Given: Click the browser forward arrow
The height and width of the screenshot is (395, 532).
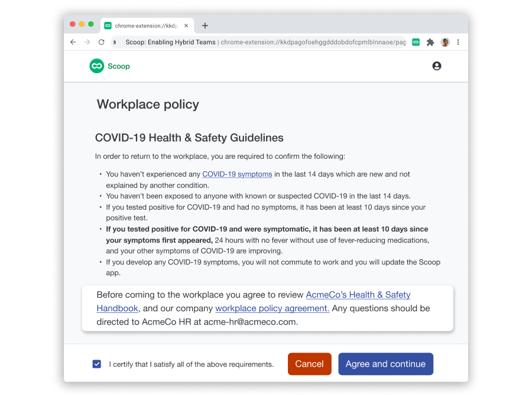Looking at the screenshot, I should 87,43.
